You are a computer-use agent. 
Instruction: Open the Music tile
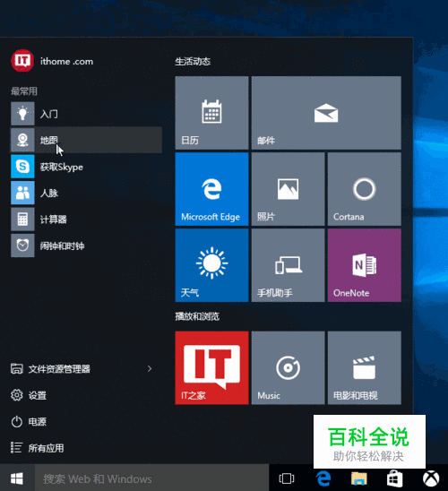click(x=288, y=368)
